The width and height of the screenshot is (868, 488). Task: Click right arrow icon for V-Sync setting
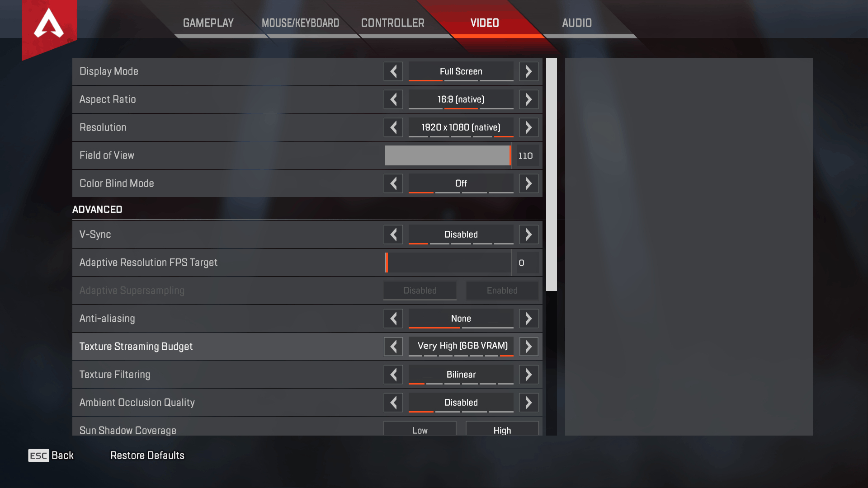(528, 234)
